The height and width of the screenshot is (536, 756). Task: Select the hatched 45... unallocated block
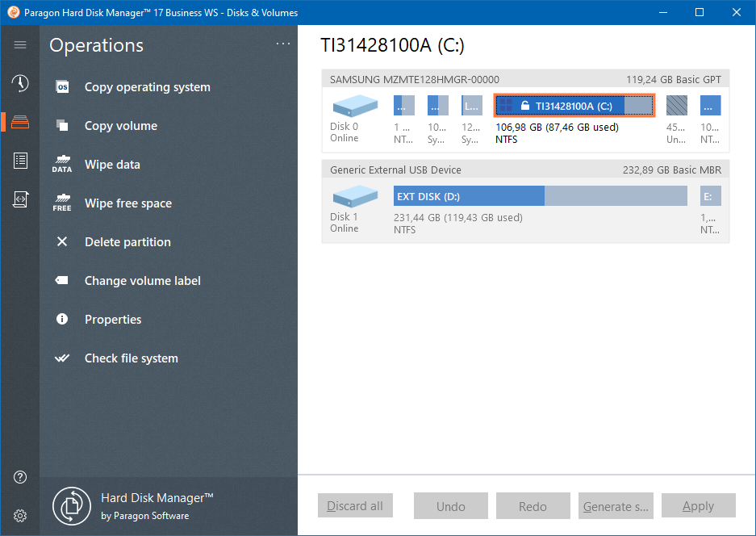(x=676, y=105)
